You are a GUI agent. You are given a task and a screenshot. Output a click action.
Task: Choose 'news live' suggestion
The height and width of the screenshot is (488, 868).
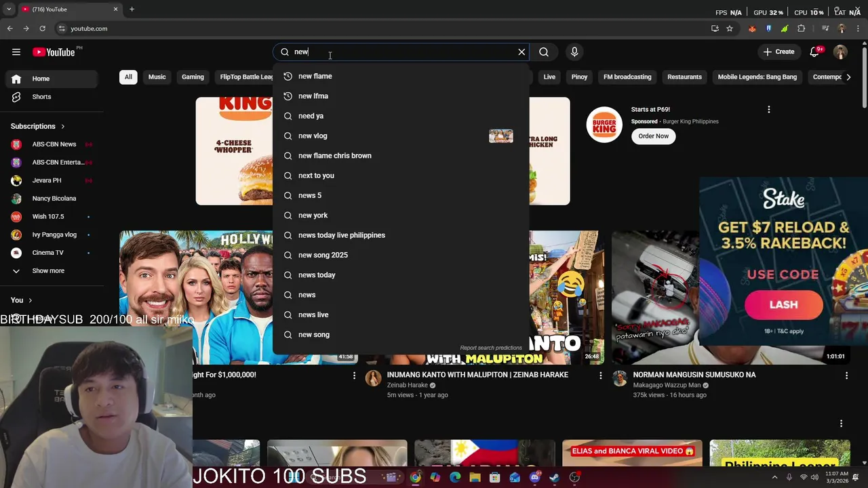tap(401, 314)
